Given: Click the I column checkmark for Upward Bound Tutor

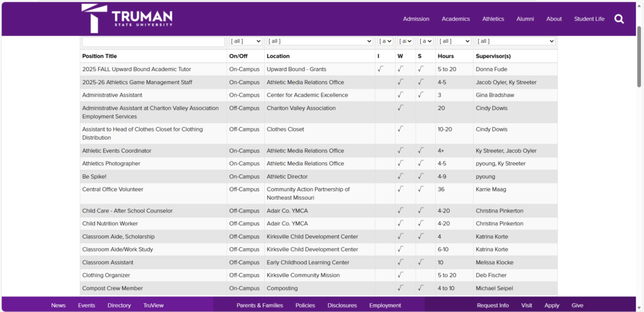Looking at the screenshot, I should point(380,69).
